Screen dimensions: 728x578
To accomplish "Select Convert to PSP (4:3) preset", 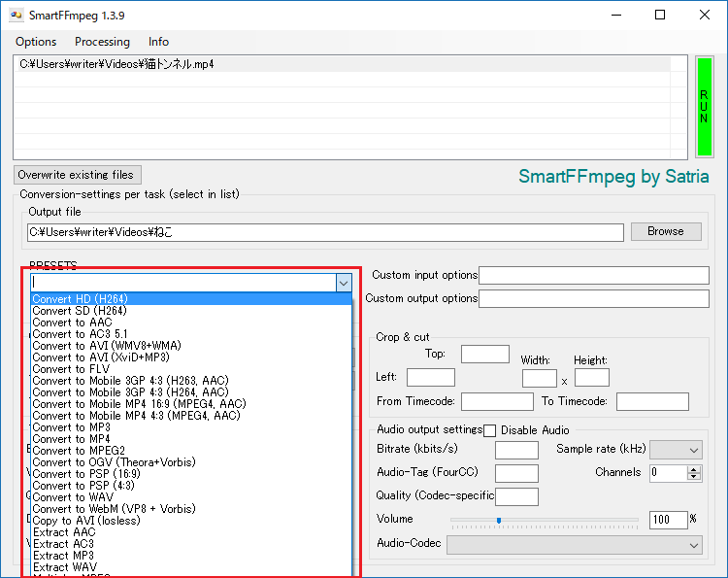I will point(191,485).
